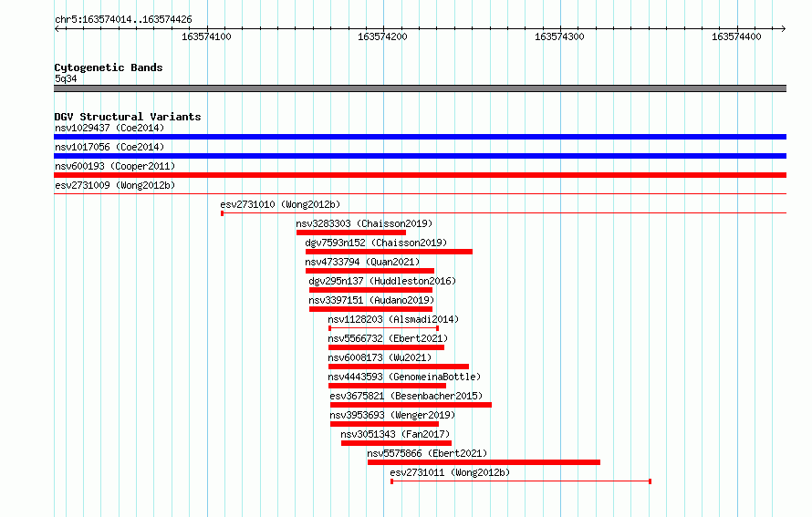The height and width of the screenshot is (517, 812).
Task: Click the red bar under nsv3397151
Action: (x=370, y=309)
